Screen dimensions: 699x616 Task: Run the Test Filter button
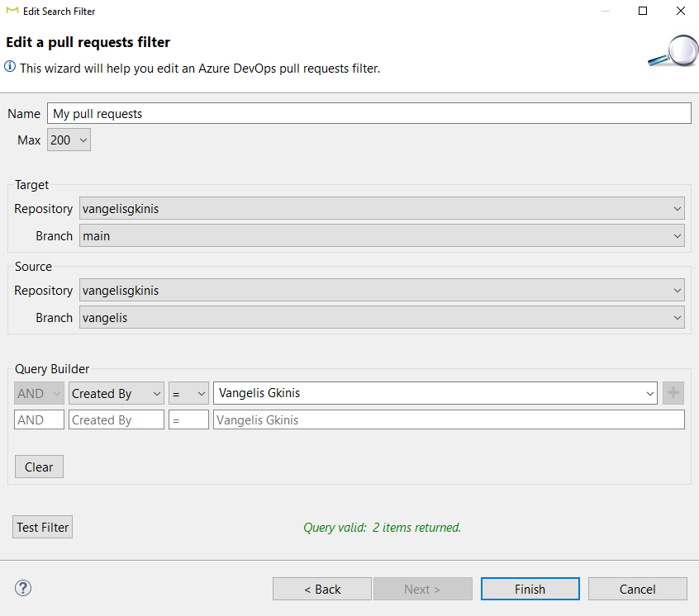(43, 528)
